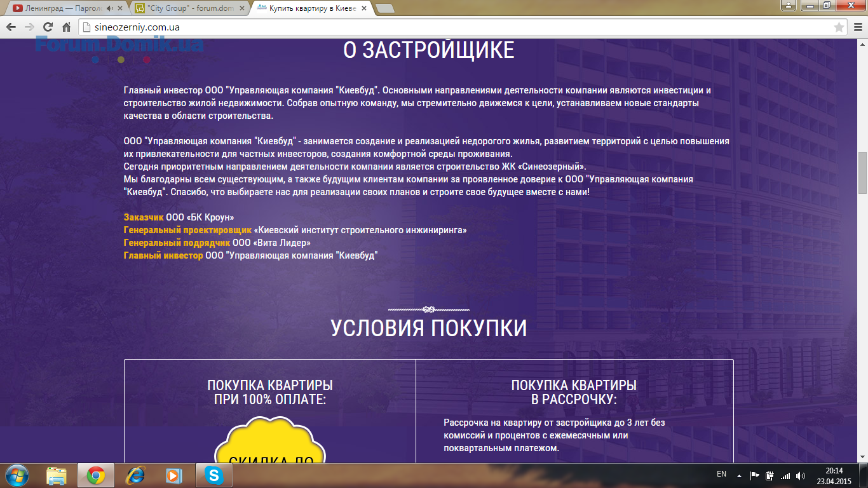Click «Киевский институт строительного инжиниринга» text
This screenshot has height=488, width=868.
pos(360,230)
